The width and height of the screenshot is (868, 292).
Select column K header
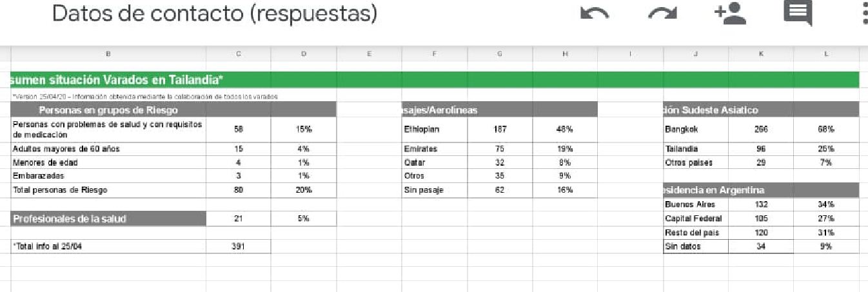point(761,54)
